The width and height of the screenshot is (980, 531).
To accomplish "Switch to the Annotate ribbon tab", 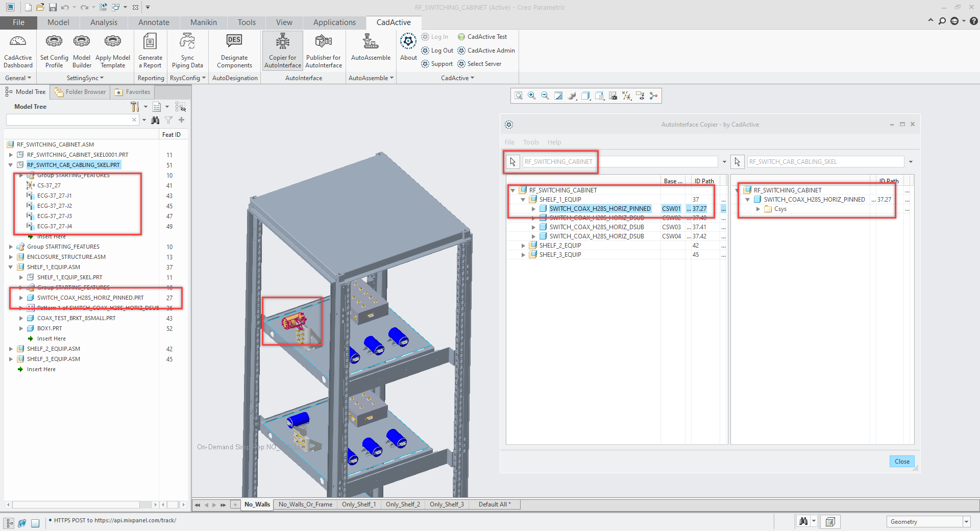I will pos(154,22).
